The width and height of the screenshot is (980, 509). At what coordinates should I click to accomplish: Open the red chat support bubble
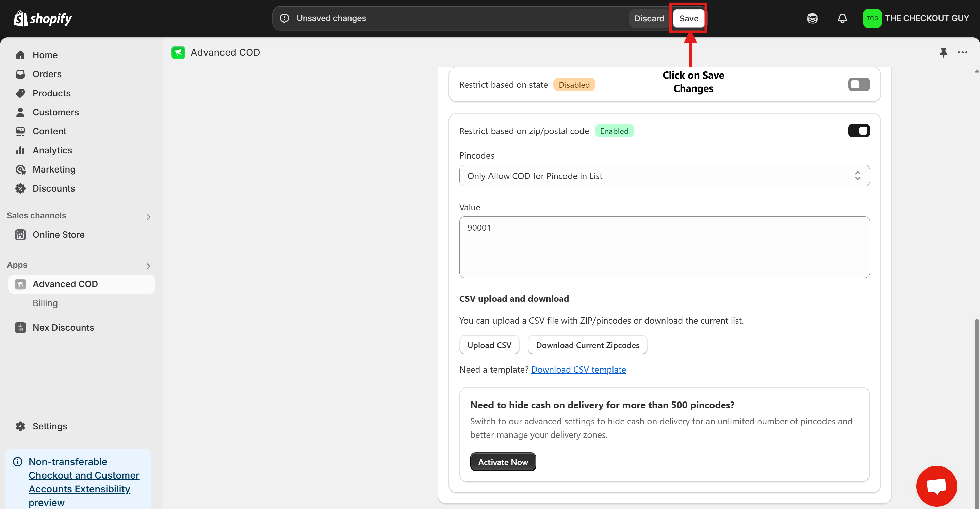(x=936, y=486)
